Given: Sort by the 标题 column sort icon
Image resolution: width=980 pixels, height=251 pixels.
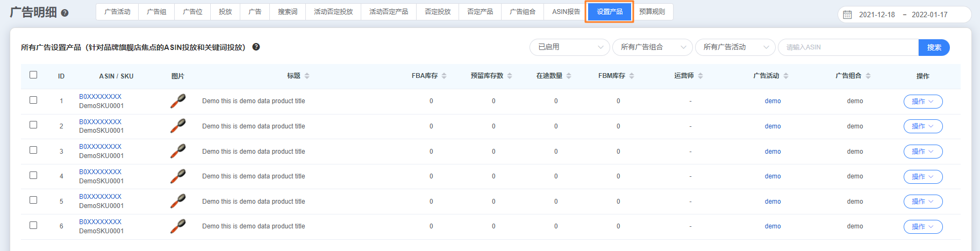Looking at the screenshot, I should pyautogui.click(x=307, y=76).
